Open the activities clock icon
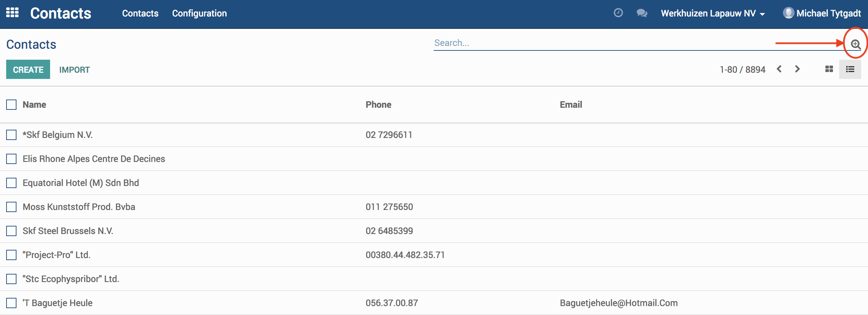Image resolution: width=868 pixels, height=315 pixels. pyautogui.click(x=618, y=13)
